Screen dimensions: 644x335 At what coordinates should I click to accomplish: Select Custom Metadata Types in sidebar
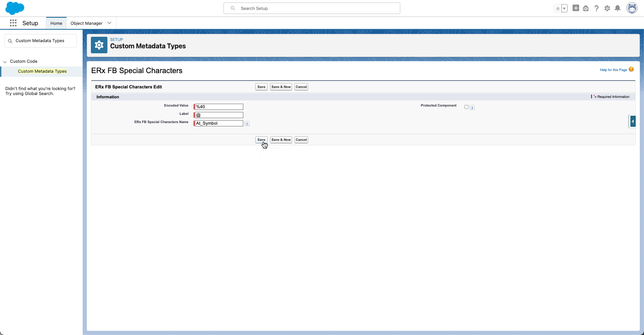point(42,71)
